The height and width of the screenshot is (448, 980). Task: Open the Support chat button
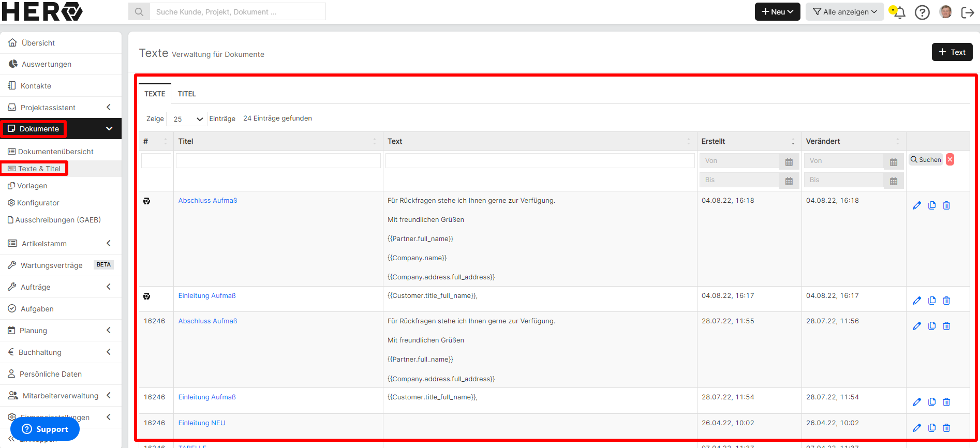click(x=45, y=429)
